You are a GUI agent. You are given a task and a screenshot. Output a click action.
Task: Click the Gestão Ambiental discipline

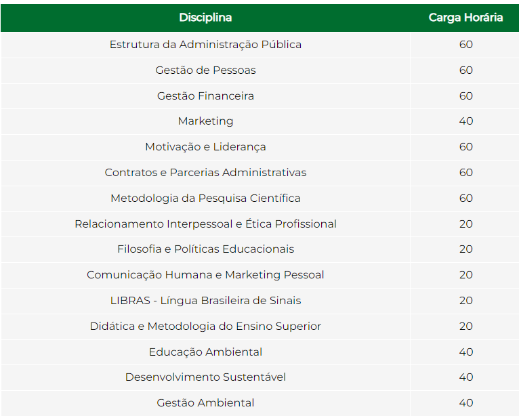pyautogui.click(x=205, y=403)
